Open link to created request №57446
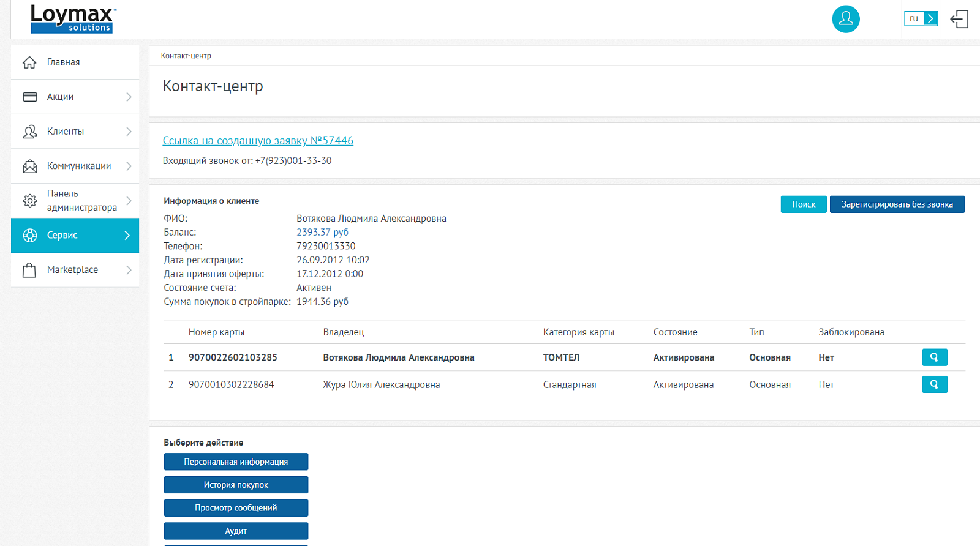The image size is (980, 546). tap(258, 141)
